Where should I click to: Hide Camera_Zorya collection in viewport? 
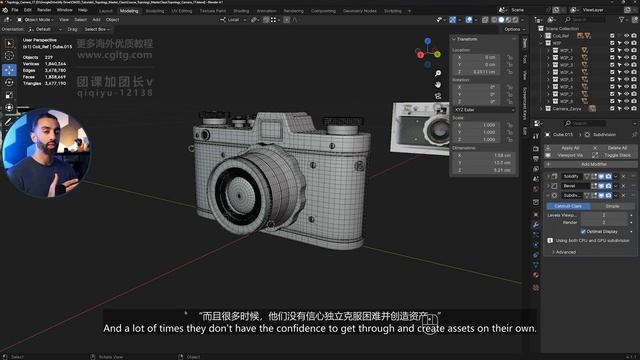(x=627, y=109)
